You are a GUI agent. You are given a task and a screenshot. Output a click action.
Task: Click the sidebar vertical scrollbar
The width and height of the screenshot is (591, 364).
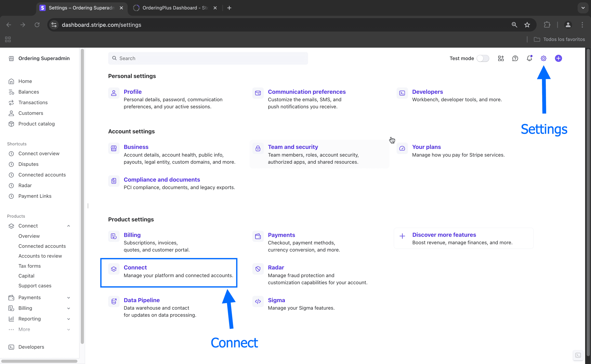pyautogui.click(x=82, y=196)
